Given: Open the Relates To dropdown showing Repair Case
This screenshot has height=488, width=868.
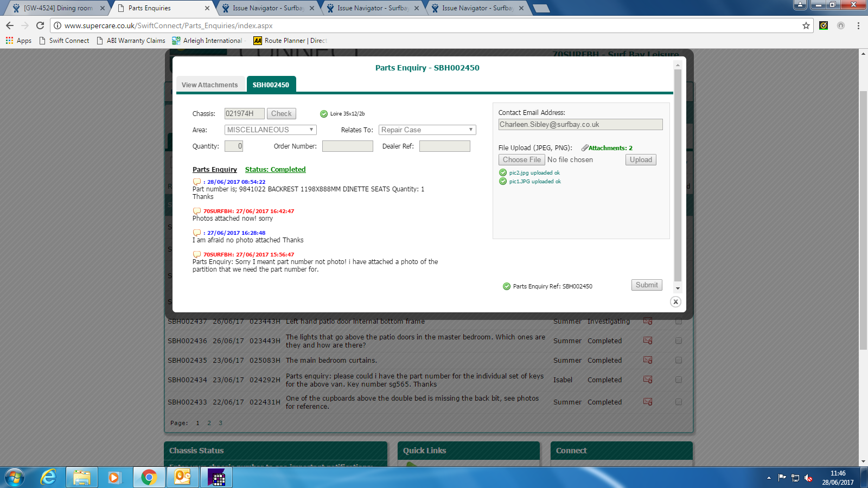Looking at the screenshot, I should pos(427,130).
